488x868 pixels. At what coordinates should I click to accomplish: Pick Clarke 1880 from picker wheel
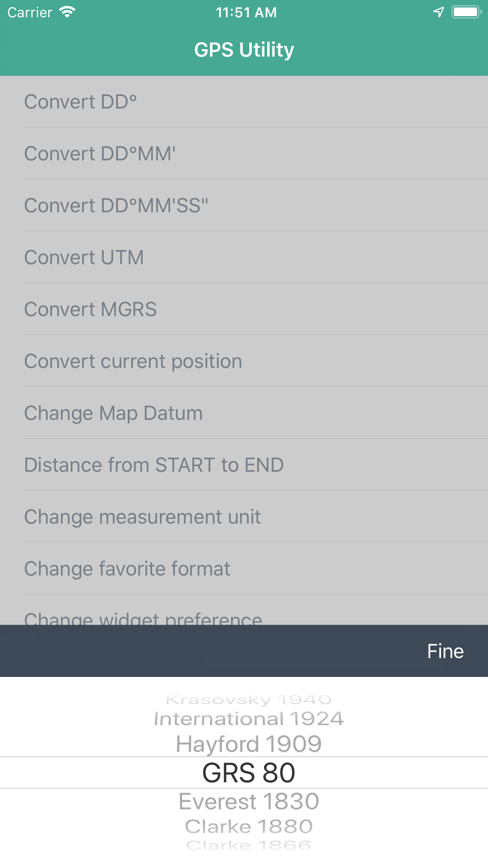(248, 826)
